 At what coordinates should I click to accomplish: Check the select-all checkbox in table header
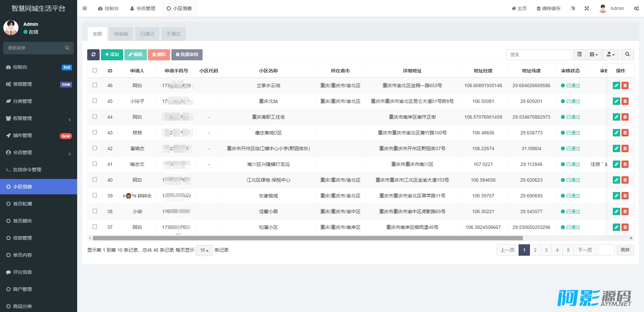point(95,70)
